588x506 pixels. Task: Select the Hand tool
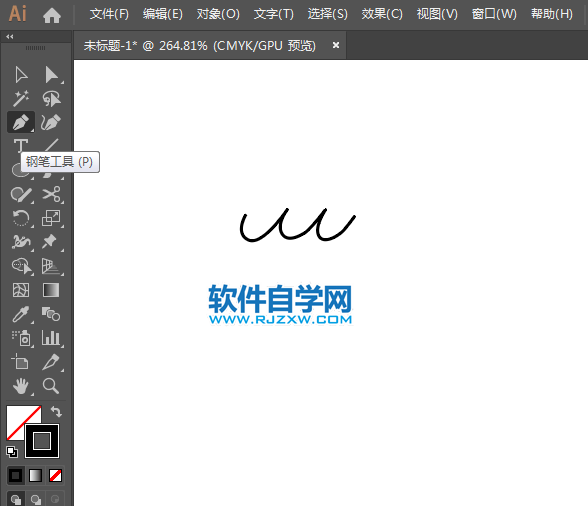click(21, 386)
